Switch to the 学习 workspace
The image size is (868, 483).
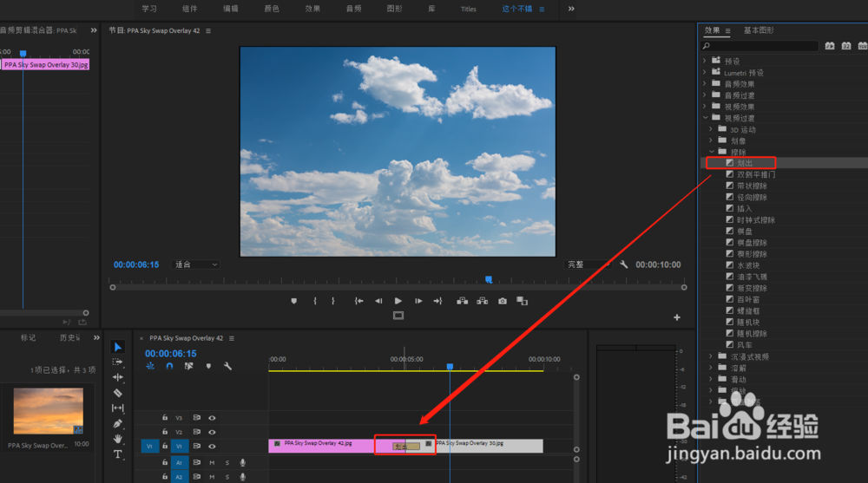pyautogui.click(x=149, y=9)
